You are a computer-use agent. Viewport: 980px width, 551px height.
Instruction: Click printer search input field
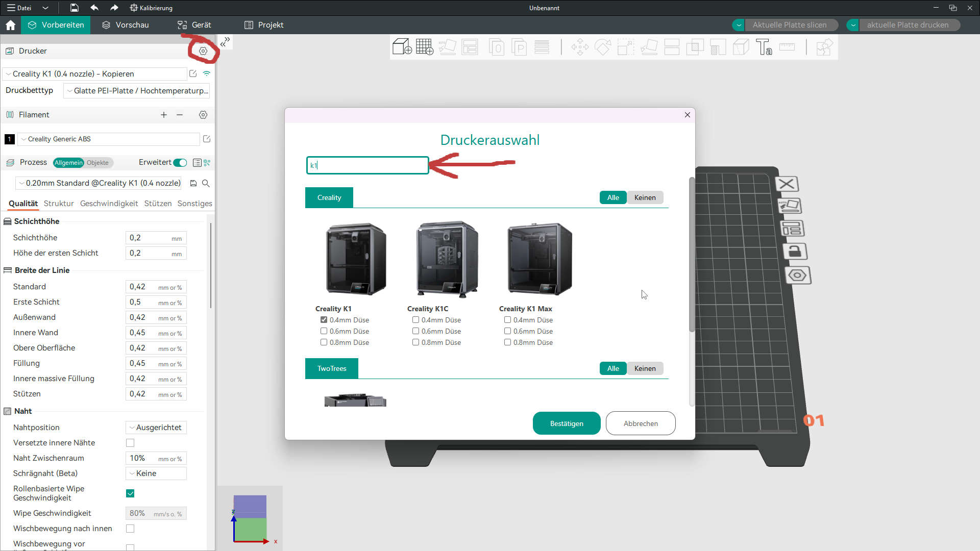(367, 165)
